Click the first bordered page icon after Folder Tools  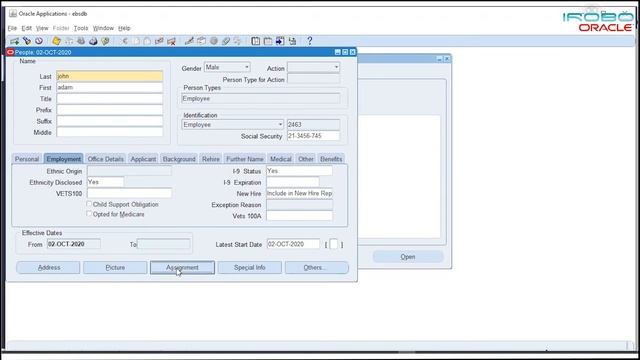click(256, 41)
